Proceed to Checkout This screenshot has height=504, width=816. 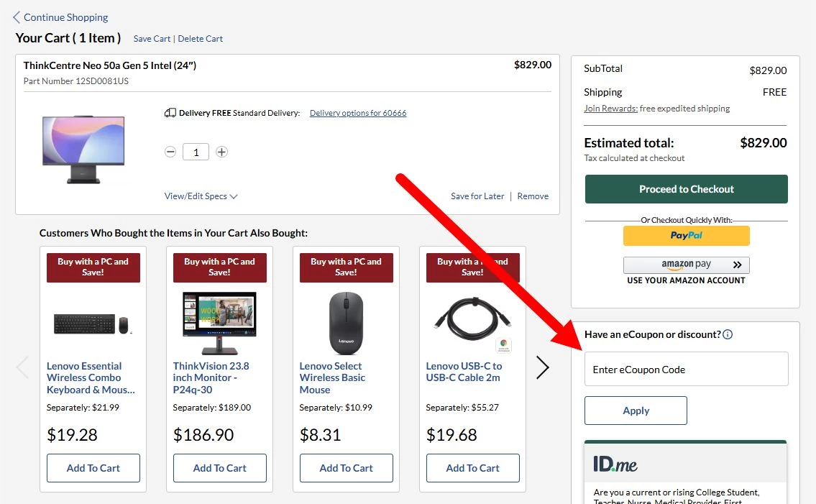coord(686,189)
